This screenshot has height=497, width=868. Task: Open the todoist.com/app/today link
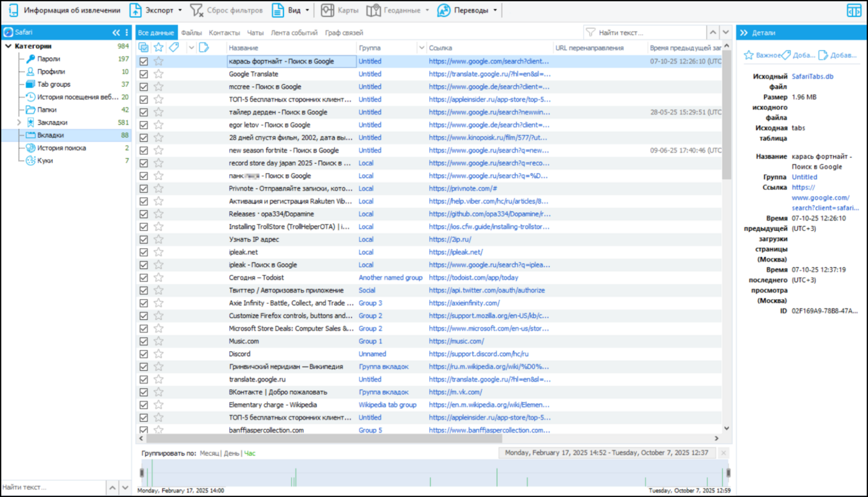(473, 277)
